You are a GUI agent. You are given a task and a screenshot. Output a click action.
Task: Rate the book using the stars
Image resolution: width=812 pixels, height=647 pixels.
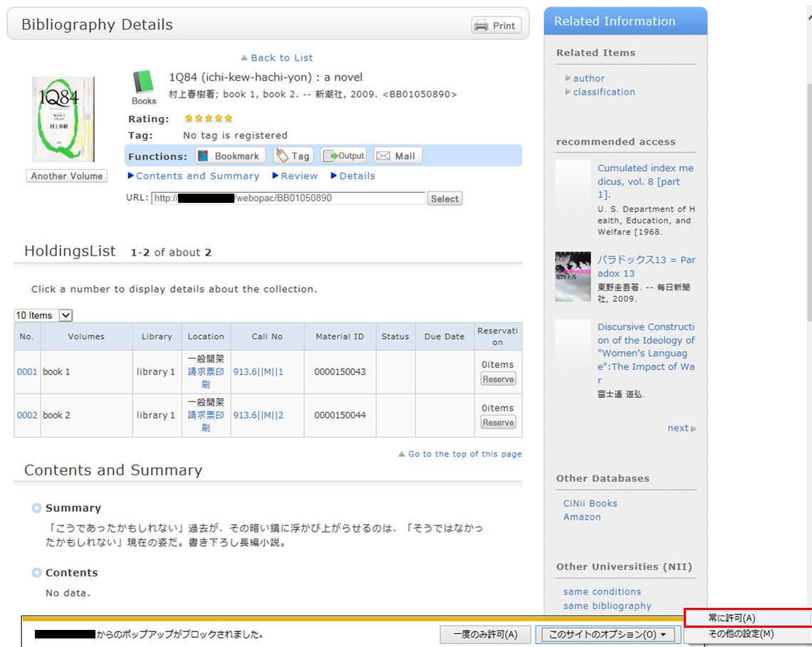(x=208, y=119)
